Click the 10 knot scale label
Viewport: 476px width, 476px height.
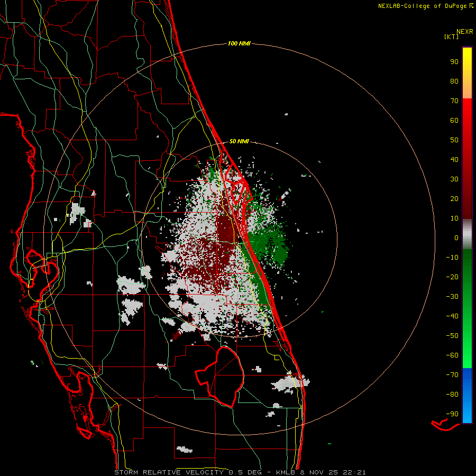(x=454, y=218)
